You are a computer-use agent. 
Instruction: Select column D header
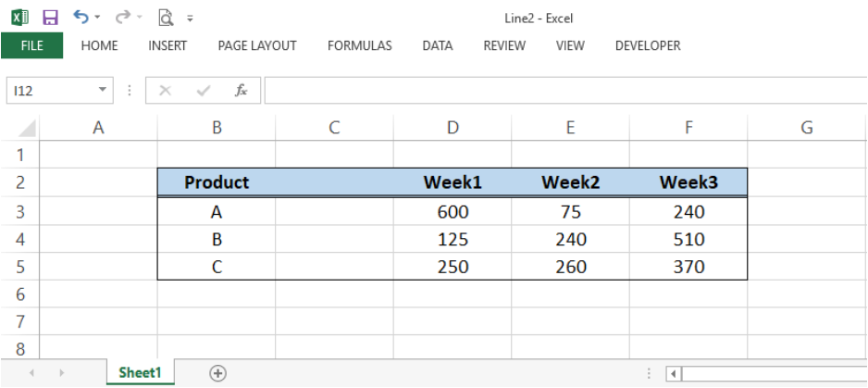coord(453,128)
